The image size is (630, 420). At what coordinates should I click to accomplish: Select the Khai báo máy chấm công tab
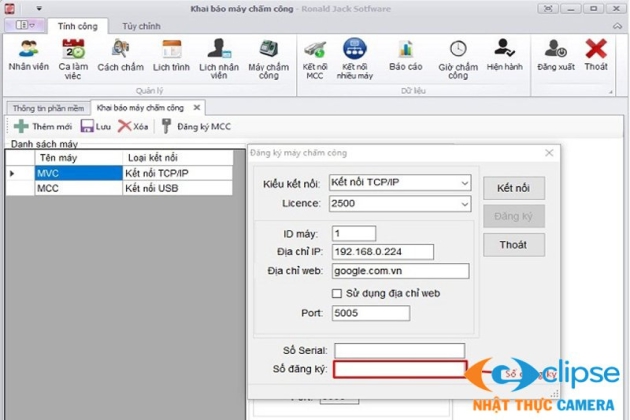click(x=140, y=108)
